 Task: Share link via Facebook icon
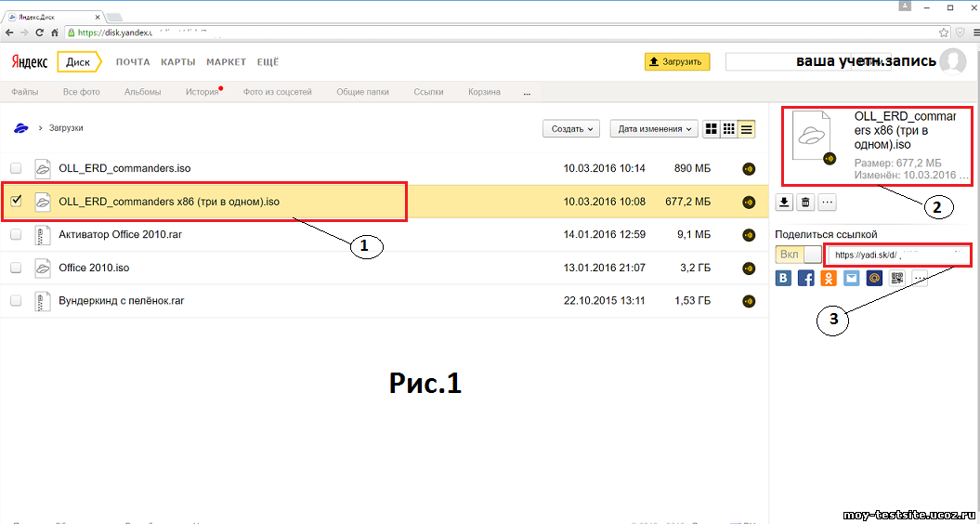(x=805, y=277)
